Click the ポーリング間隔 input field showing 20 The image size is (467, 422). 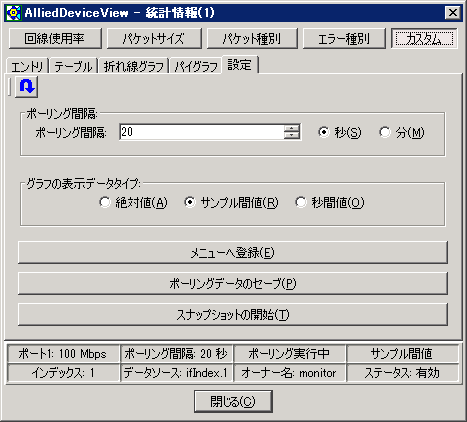click(x=202, y=132)
